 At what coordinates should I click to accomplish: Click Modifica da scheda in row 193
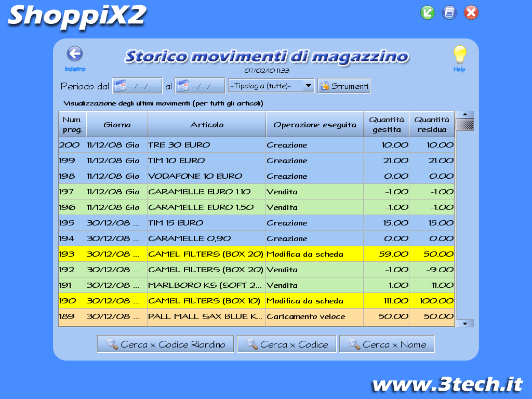[x=315, y=254]
